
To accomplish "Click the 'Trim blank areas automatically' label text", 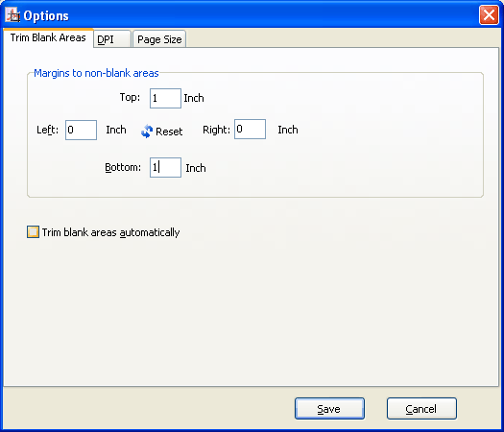I will (x=111, y=232).
